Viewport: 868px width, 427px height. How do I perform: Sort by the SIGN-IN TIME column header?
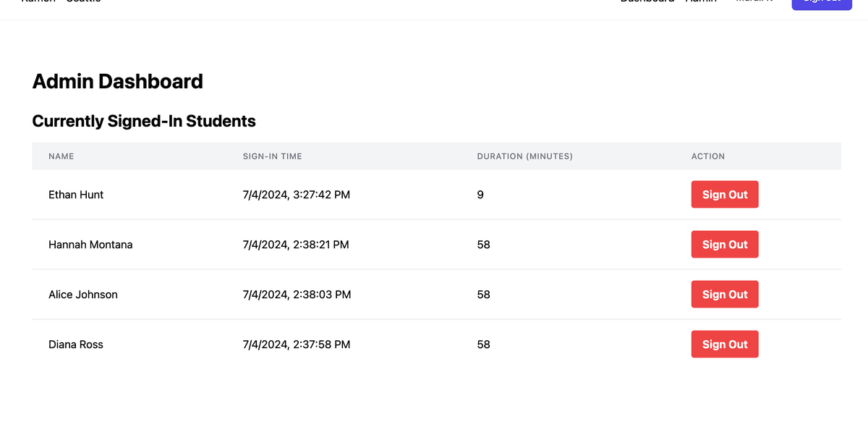[x=273, y=156]
